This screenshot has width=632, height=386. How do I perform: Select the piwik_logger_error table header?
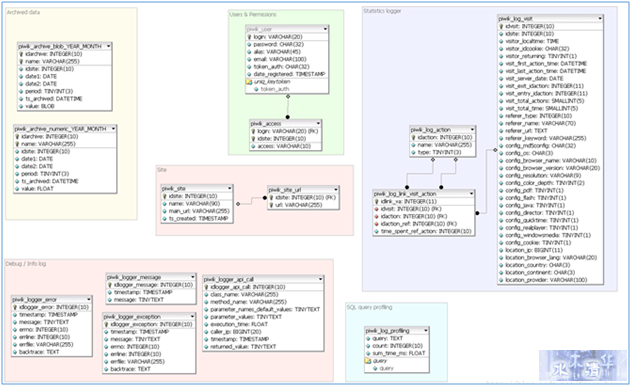[52, 299]
